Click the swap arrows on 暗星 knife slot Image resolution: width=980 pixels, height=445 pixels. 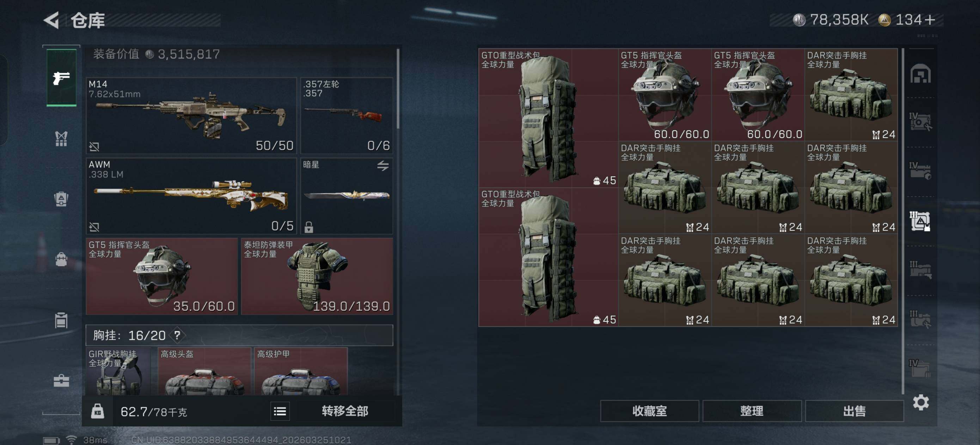(x=383, y=166)
